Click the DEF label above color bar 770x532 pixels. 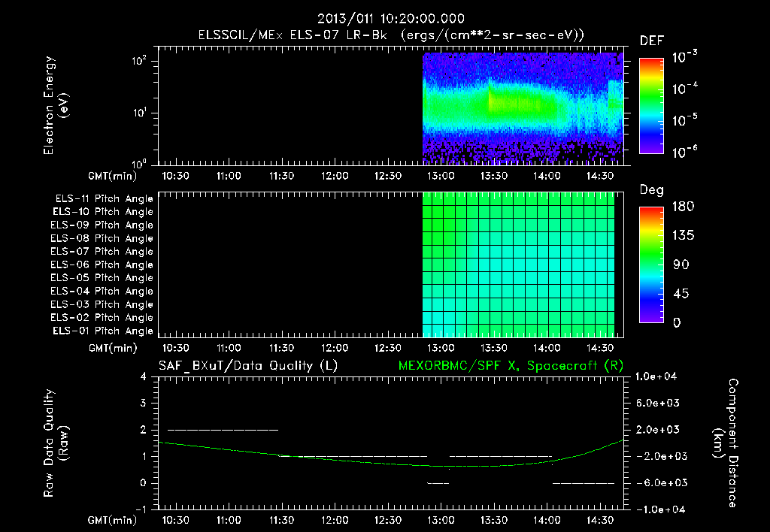651,41
